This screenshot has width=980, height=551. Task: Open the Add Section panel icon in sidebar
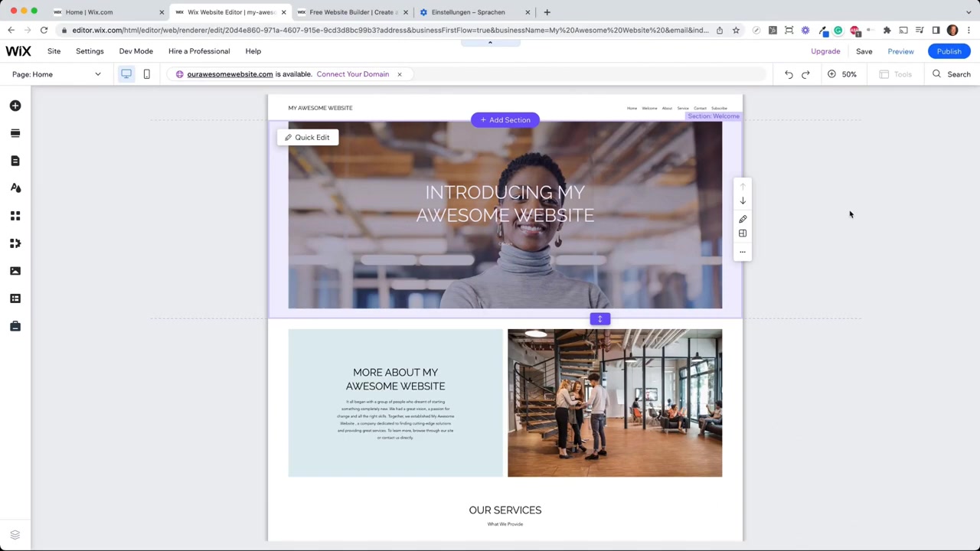pos(15,133)
